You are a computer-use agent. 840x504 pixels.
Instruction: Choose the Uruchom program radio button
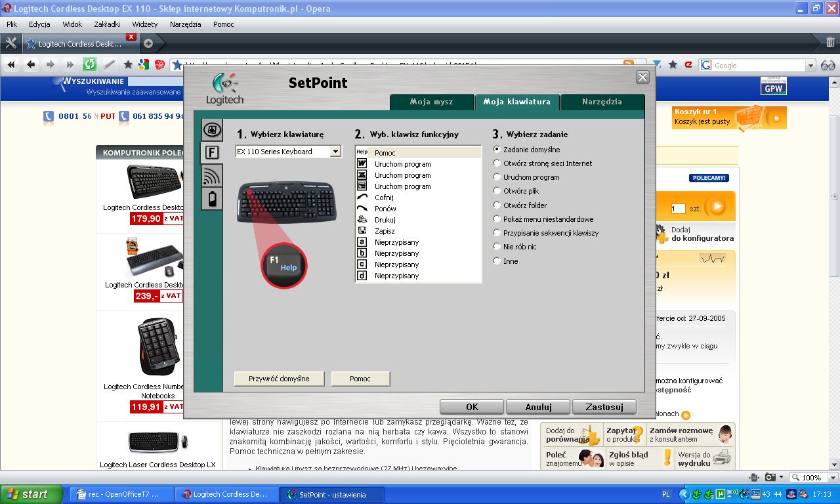click(x=497, y=177)
